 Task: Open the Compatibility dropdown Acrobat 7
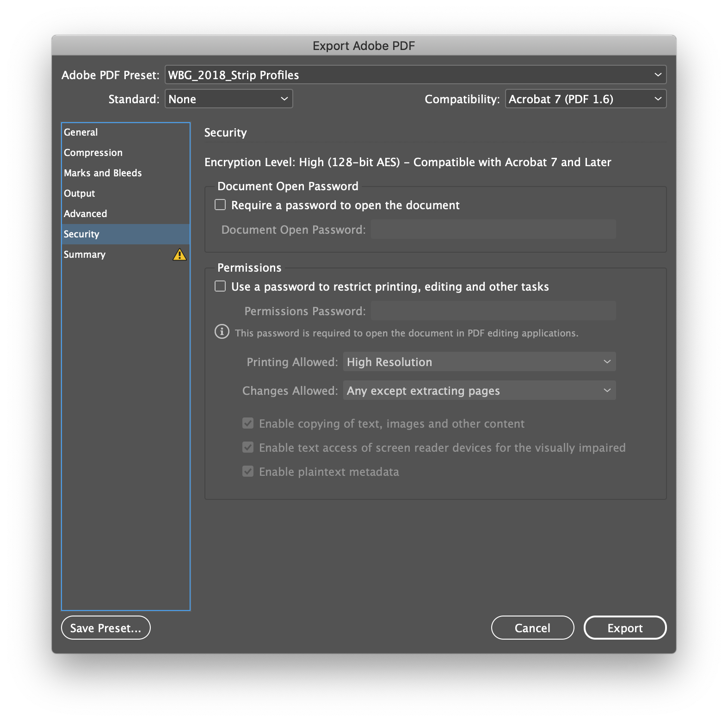(x=586, y=99)
